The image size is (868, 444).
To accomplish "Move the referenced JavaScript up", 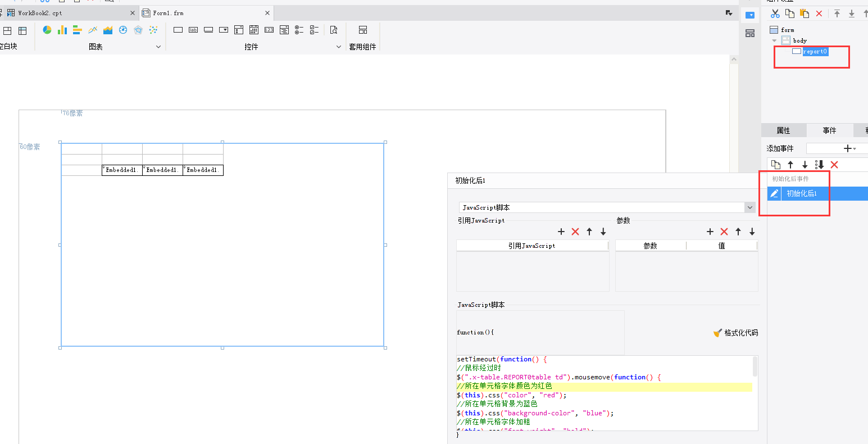I will point(589,232).
